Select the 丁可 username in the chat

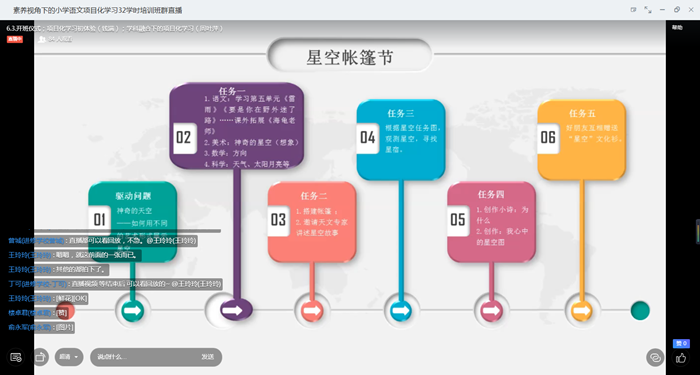(x=38, y=284)
